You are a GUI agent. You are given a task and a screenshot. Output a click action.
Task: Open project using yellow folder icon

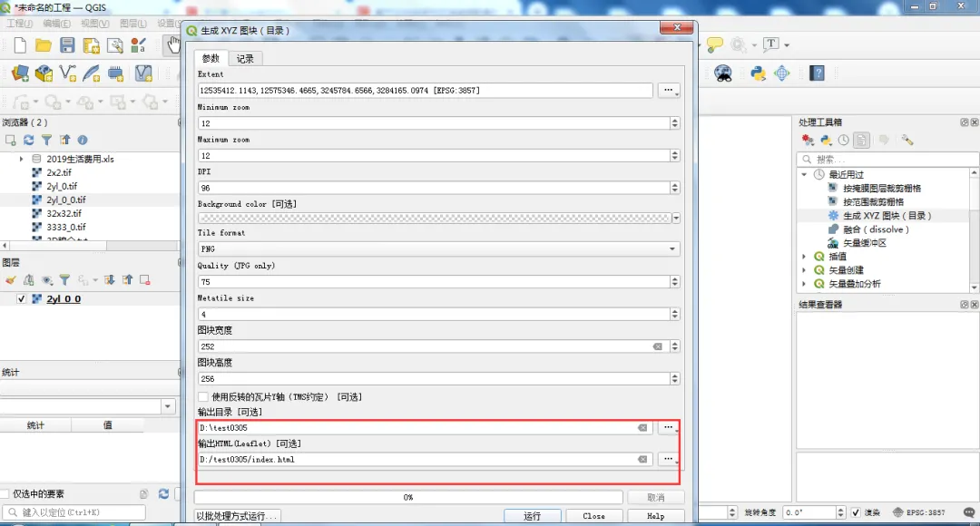pyautogui.click(x=44, y=45)
